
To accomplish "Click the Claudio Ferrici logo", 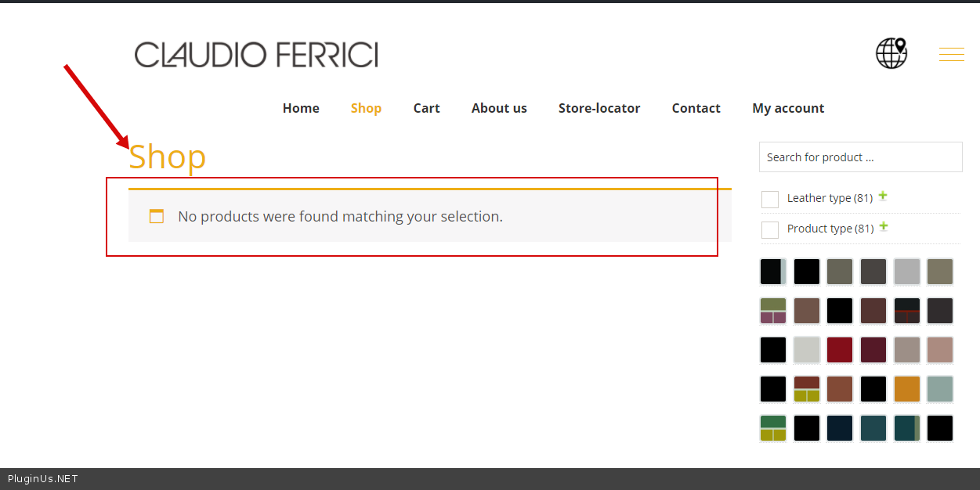I will click(x=256, y=55).
